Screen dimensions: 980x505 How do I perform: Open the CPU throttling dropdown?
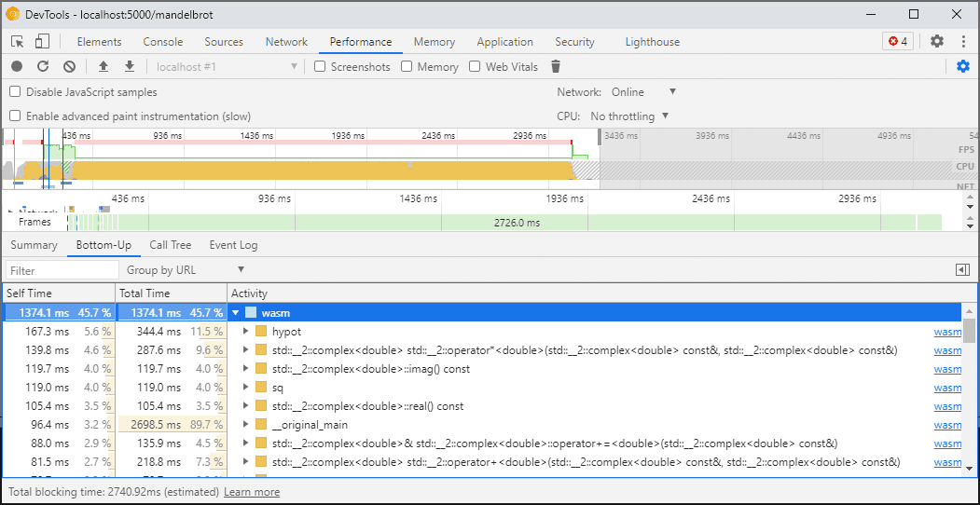(629, 116)
